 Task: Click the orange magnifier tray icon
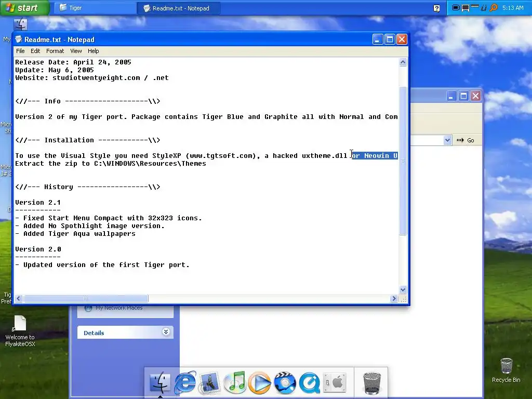click(494, 7)
